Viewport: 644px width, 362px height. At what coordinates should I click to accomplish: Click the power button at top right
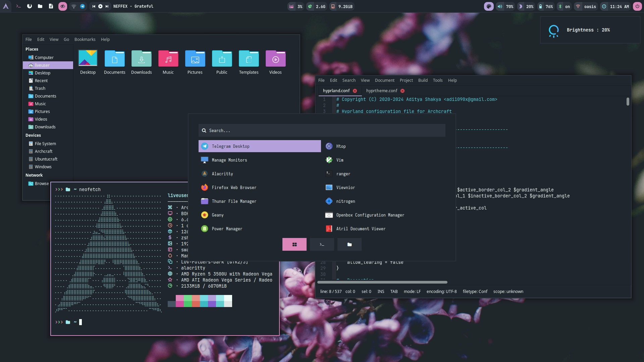coord(637,6)
